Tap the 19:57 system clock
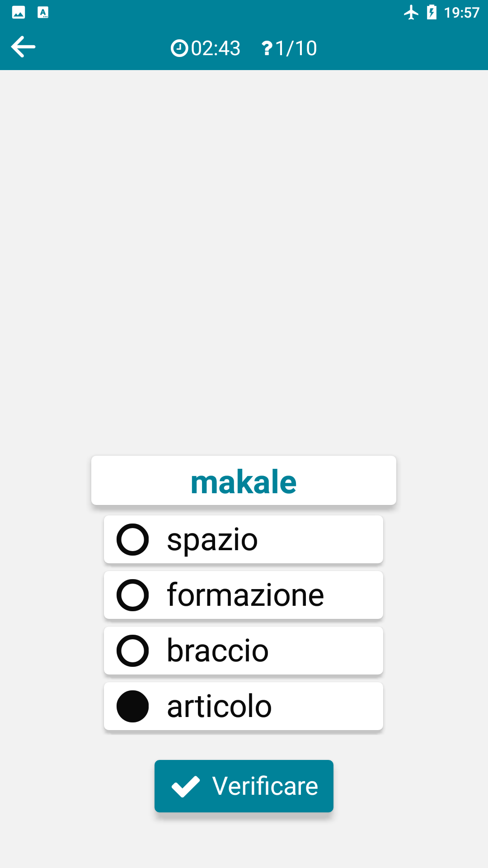The height and width of the screenshot is (868, 488). [461, 12]
